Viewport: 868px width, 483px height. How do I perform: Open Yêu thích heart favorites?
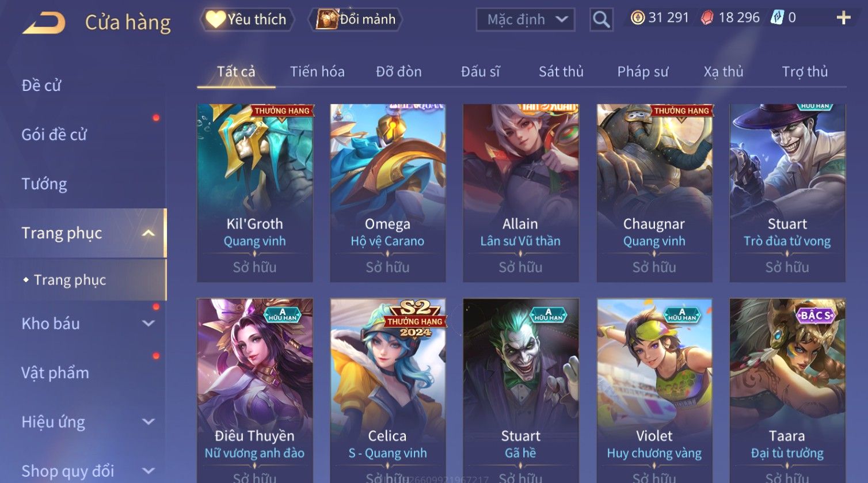247,20
